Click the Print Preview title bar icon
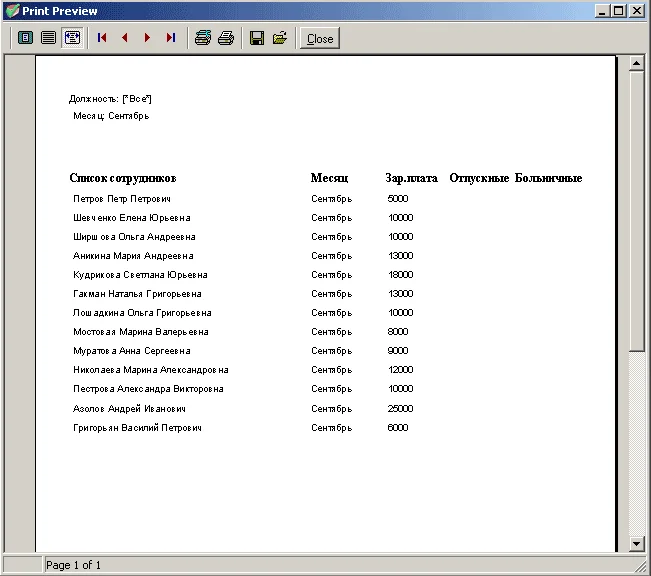Viewport: 651px width, 576px height. [12, 10]
